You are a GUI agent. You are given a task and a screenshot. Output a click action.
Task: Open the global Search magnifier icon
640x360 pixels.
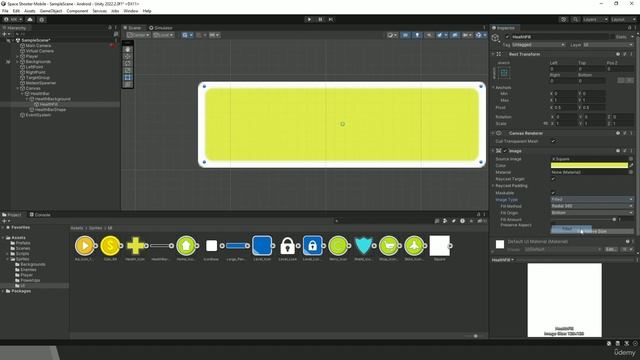pos(575,19)
